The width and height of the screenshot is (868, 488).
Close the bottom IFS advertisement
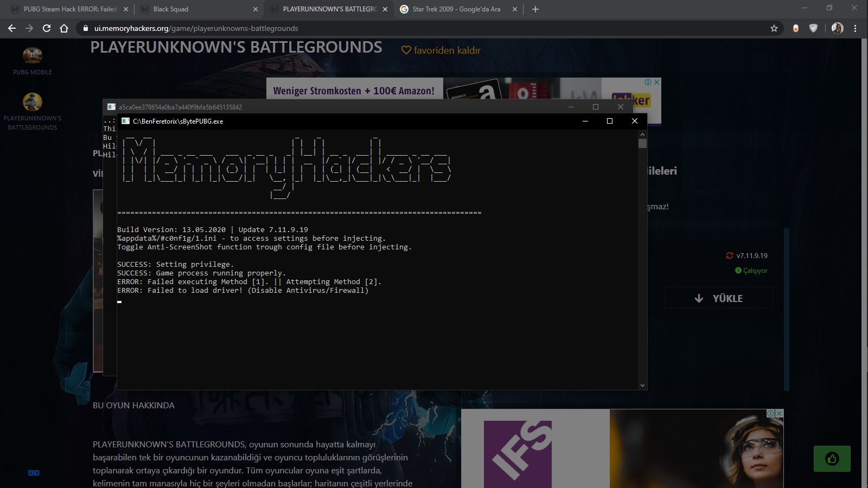coord(779,413)
